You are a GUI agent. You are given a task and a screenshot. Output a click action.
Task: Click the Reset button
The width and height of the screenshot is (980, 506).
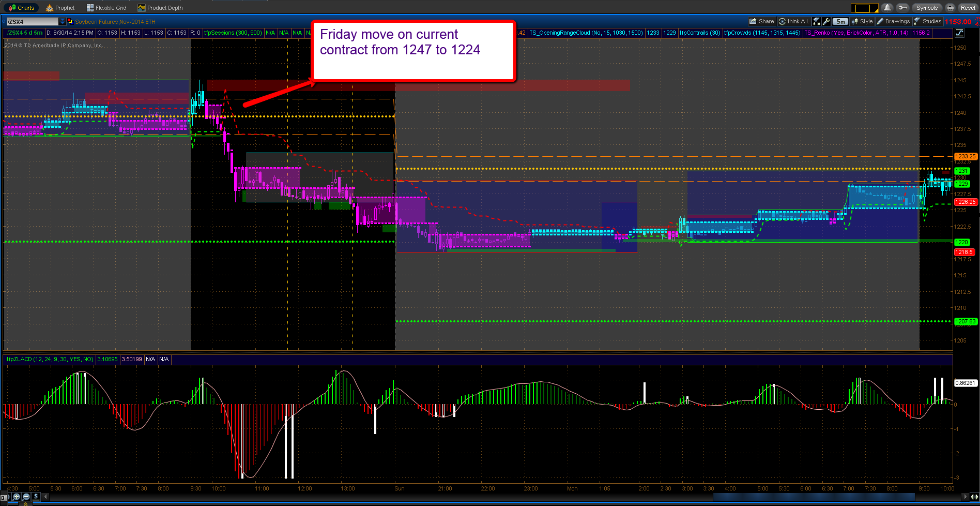(x=968, y=8)
